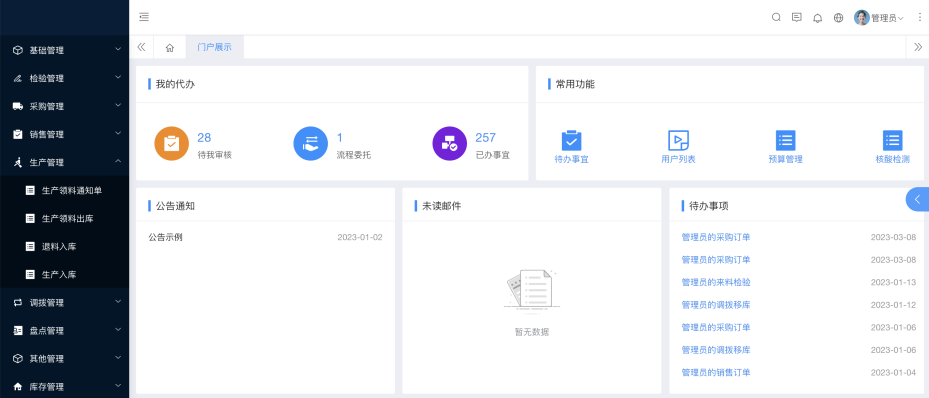The image size is (929, 398).
Task: Open 管理员的采购订单 dated 2023-01-06
Action: tap(716, 327)
